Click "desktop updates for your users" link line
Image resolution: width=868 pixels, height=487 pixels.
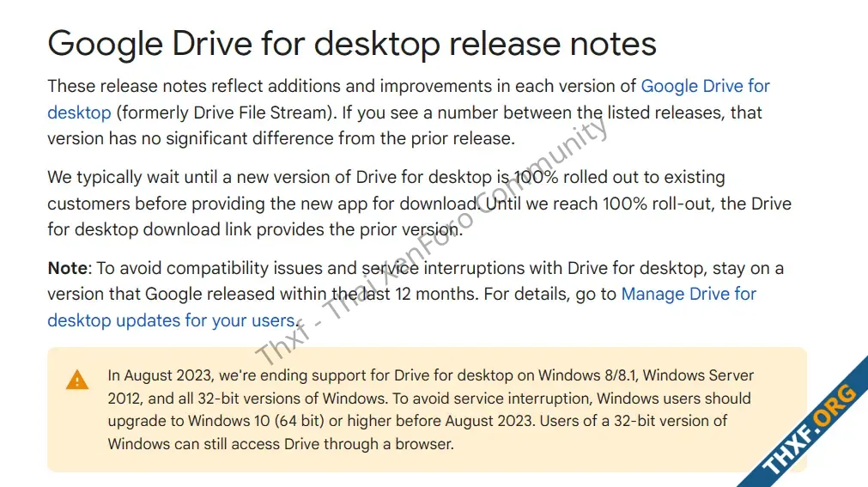[171, 320]
